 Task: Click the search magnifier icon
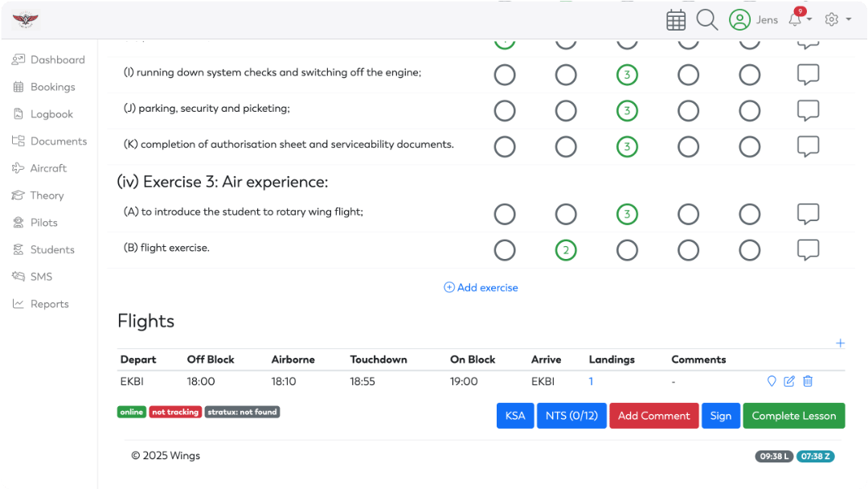coord(706,20)
